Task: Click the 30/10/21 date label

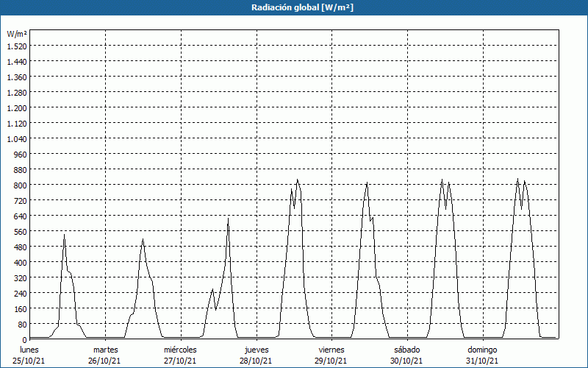Action: pos(406,361)
